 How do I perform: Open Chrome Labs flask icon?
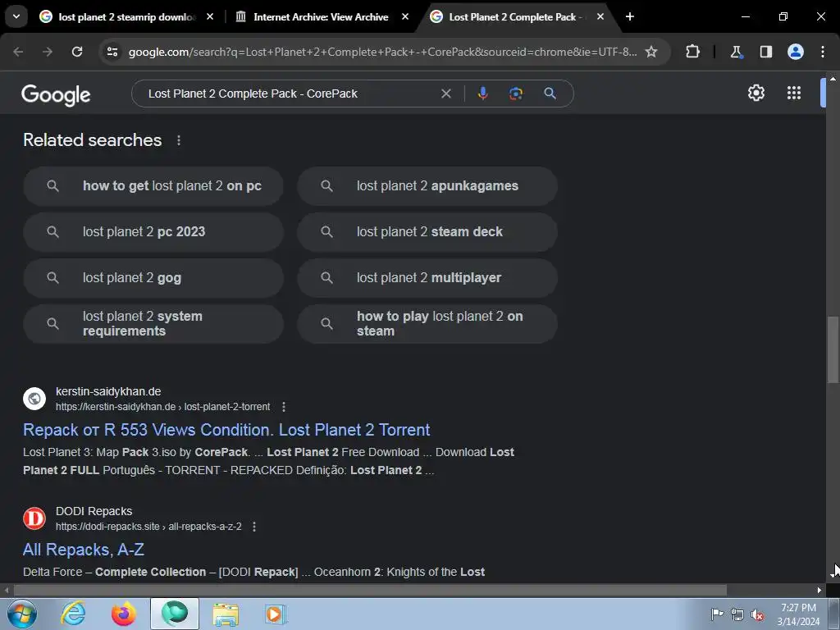point(736,52)
